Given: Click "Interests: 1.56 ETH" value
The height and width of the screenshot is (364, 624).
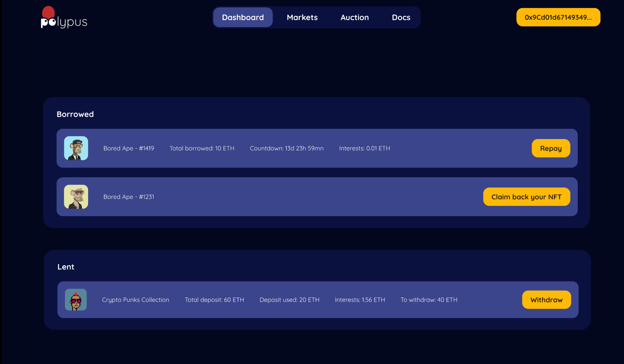Looking at the screenshot, I should tap(360, 300).
